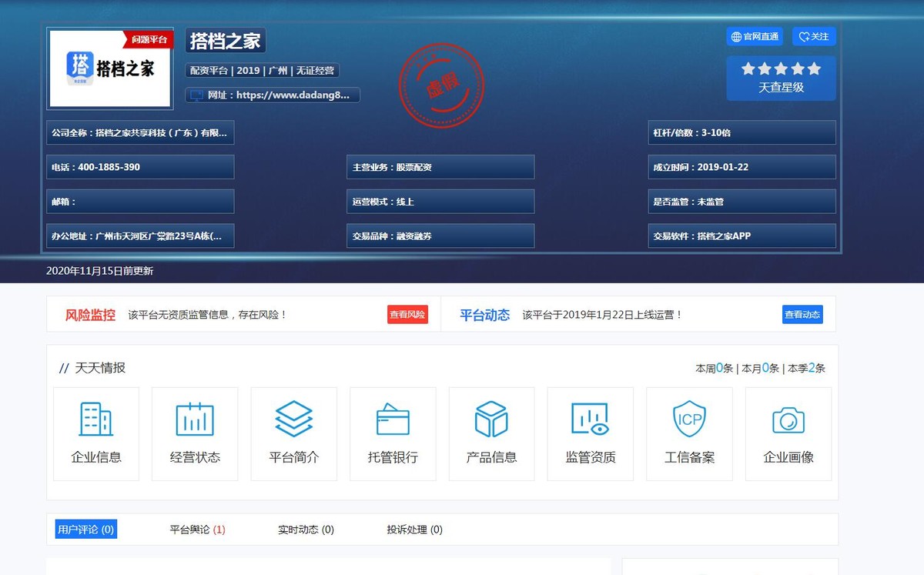Click the 公司全称 company name field
This screenshot has width=924, height=575.
pos(139,132)
